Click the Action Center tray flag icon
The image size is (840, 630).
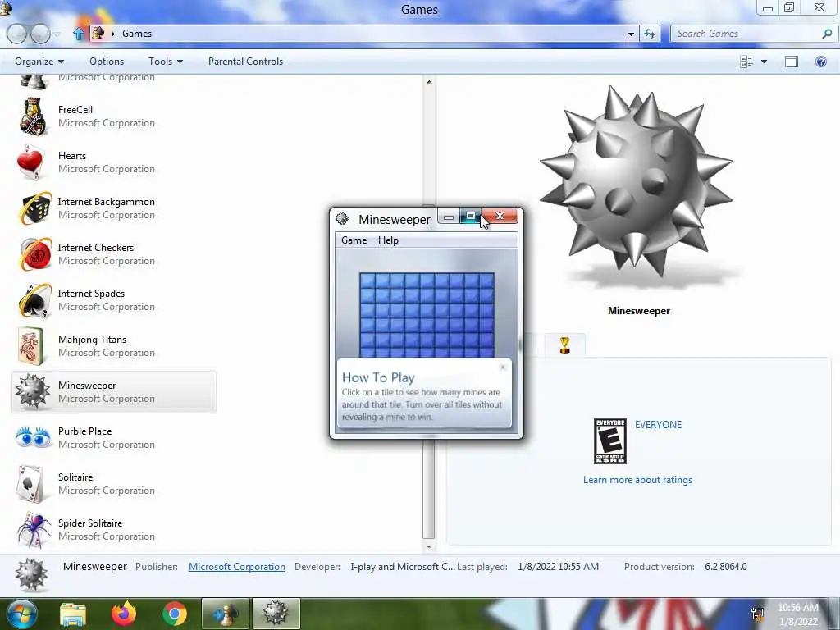pos(757,614)
